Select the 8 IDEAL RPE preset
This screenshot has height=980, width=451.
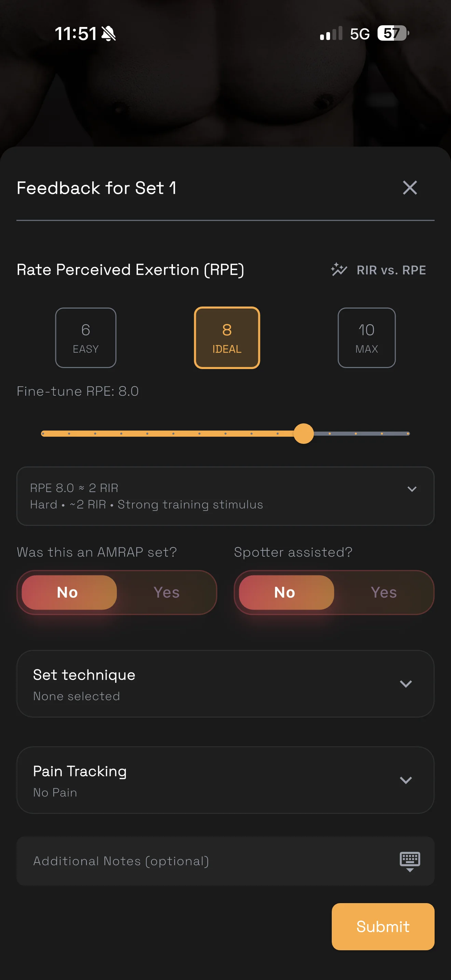pos(227,338)
